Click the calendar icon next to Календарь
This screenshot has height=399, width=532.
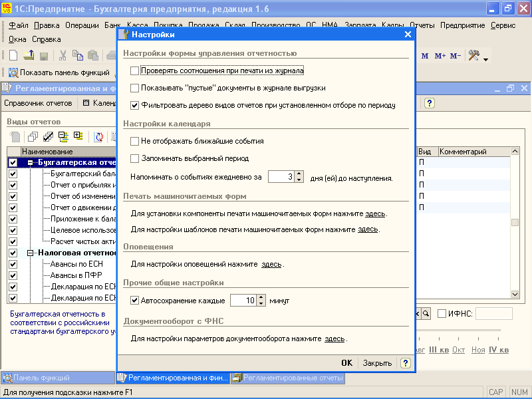click(x=86, y=103)
